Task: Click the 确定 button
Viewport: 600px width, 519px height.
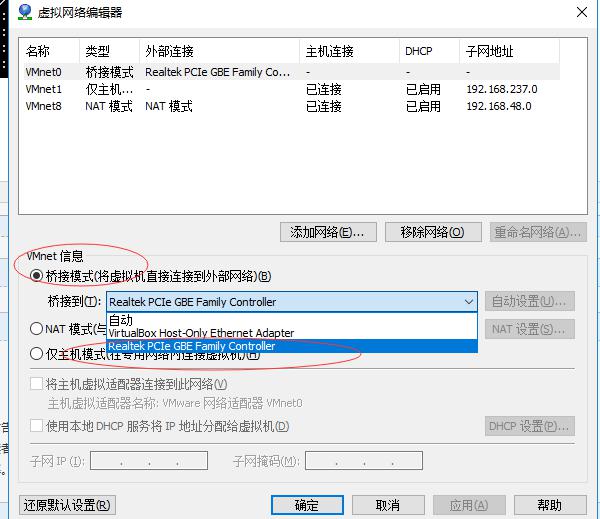Action: (x=307, y=505)
